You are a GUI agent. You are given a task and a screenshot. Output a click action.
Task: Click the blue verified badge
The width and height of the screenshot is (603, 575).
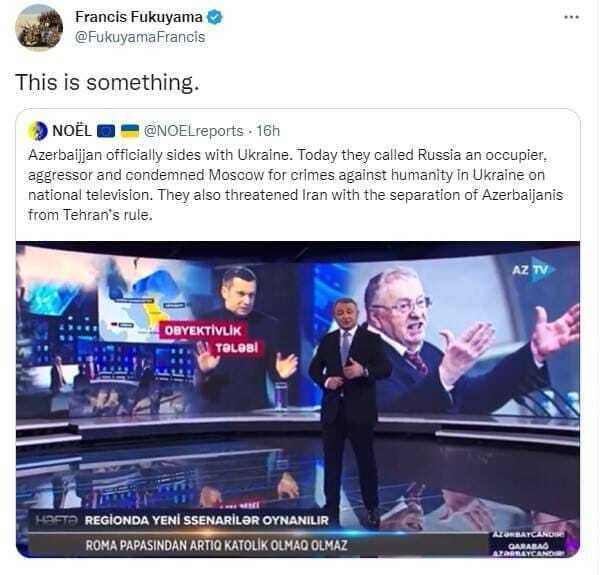coord(215,17)
